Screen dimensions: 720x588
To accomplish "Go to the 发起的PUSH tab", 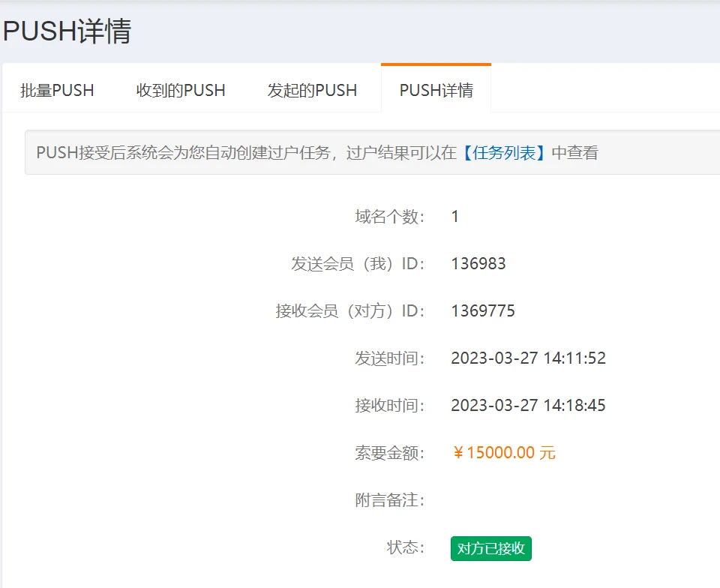I will pyautogui.click(x=312, y=91).
